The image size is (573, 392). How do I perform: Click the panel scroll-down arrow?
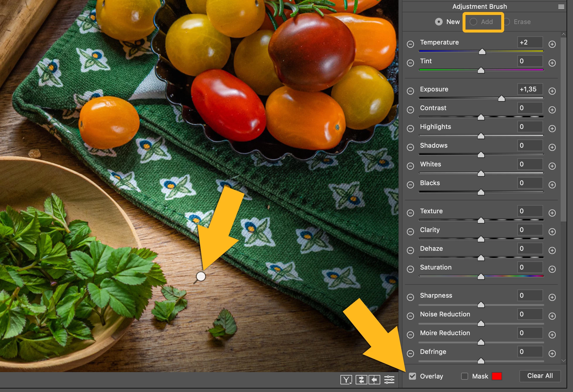pyautogui.click(x=563, y=361)
